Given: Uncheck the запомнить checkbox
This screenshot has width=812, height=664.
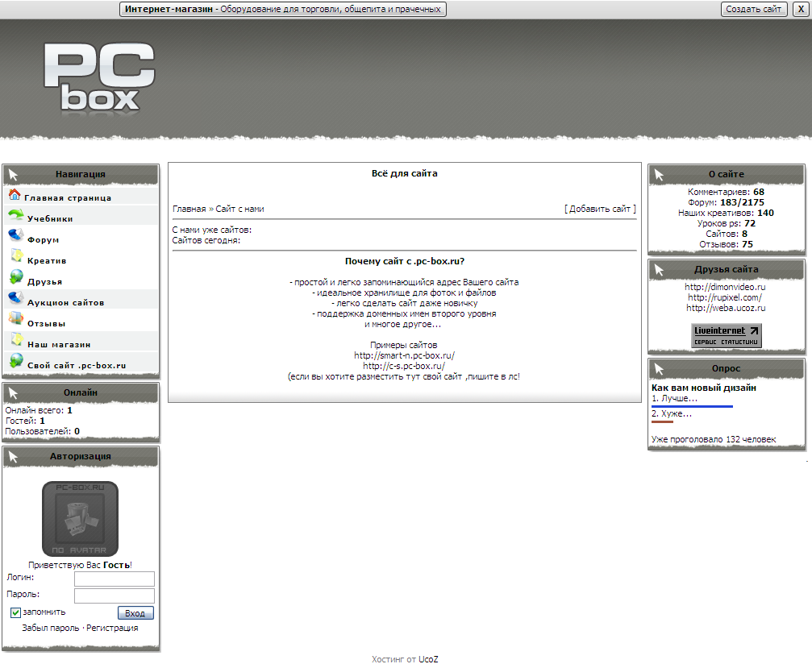Looking at the screenshot, I should [15, 612].
